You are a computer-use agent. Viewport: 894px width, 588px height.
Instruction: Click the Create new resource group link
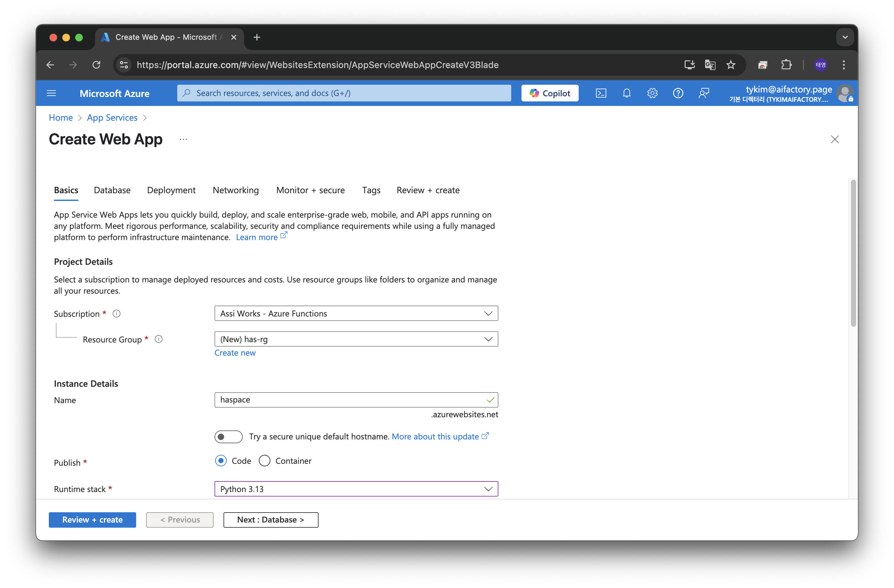(x=235, y=353)
